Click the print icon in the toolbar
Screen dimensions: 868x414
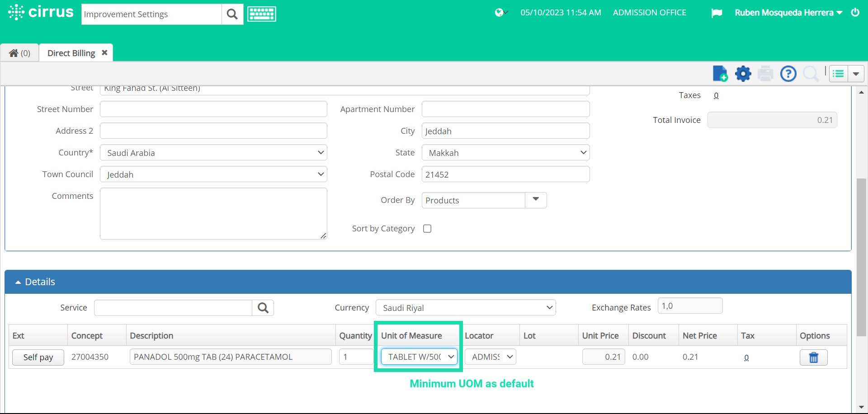click(765, 73)
